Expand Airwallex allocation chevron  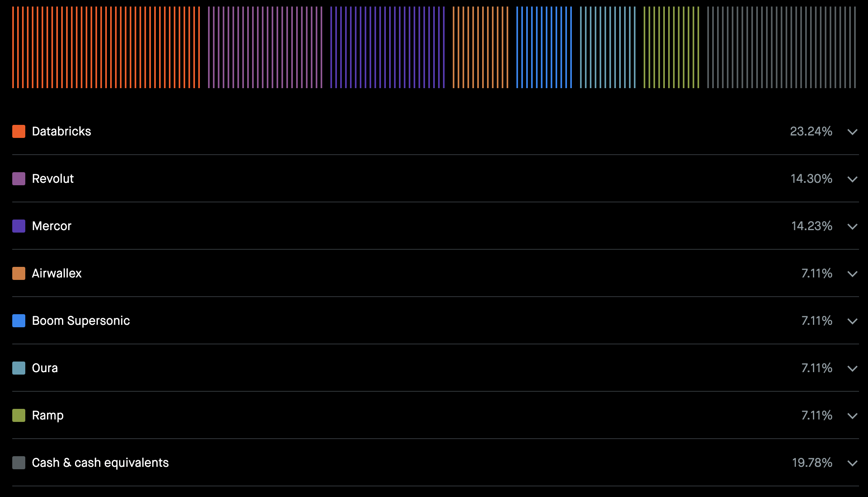(852, 274)
